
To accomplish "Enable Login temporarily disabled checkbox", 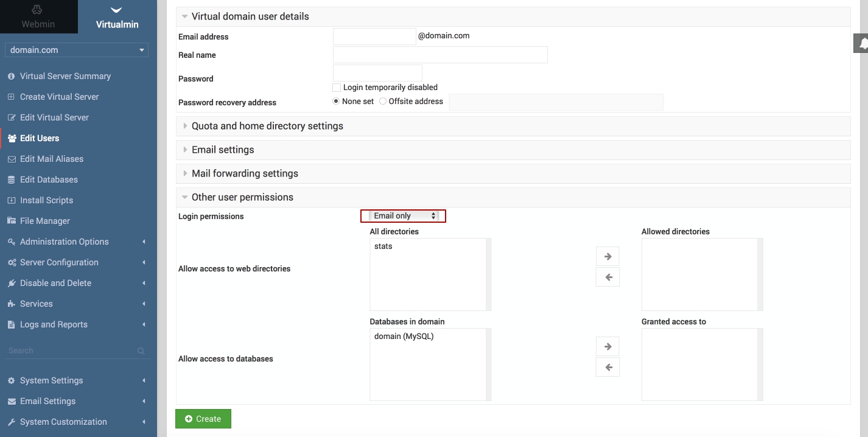I will tap(337, 88).
